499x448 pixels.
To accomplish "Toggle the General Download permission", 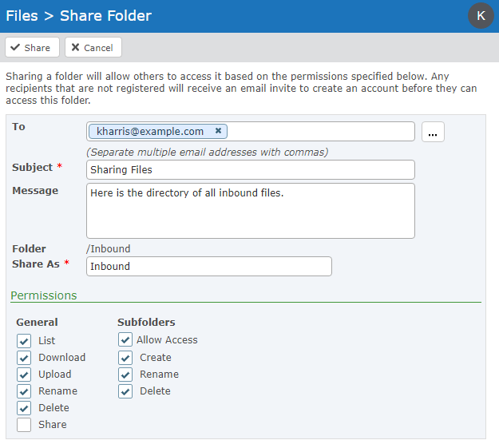I will click(x=24, y=358).
